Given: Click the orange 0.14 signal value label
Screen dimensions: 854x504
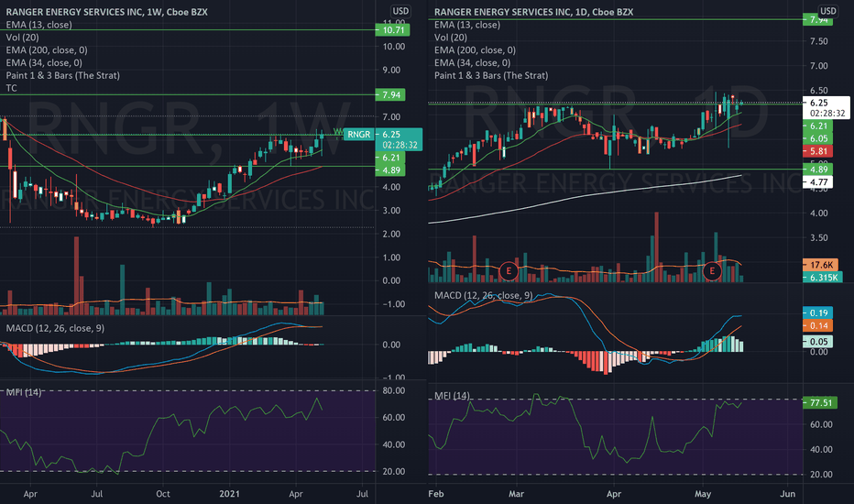Looking at the screenshot, I should tap(818, 326).
